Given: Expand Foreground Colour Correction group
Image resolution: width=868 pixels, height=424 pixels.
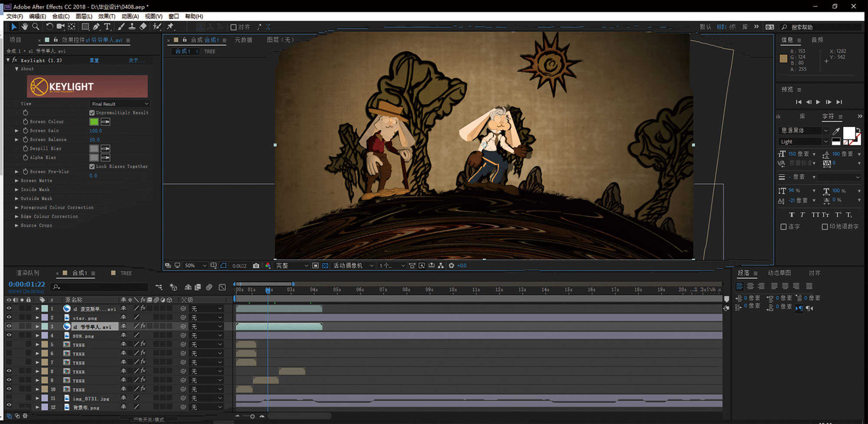Looking at the screenshot, I should (x=16, y=207).
